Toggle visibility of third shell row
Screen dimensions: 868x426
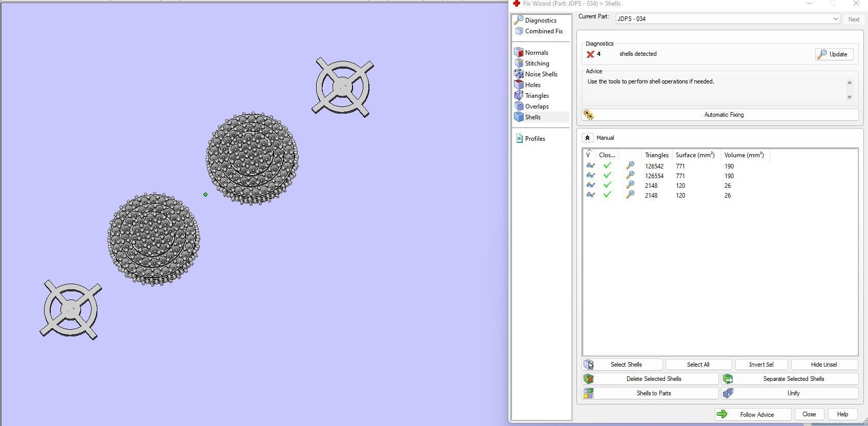[590, 185]
